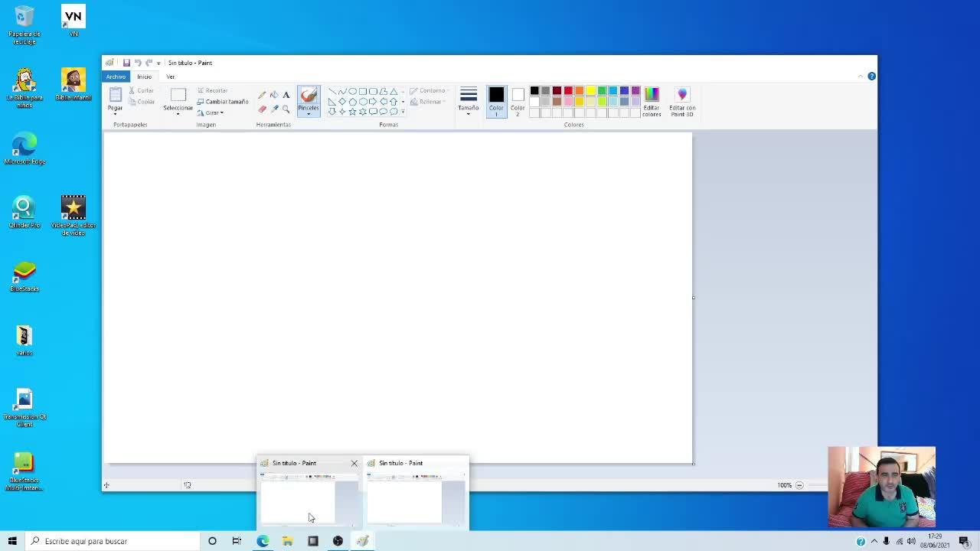This screenshot has height=551, width=980.
Task: Select first Paint window preview thumbnail
Action: coord(309,500)
